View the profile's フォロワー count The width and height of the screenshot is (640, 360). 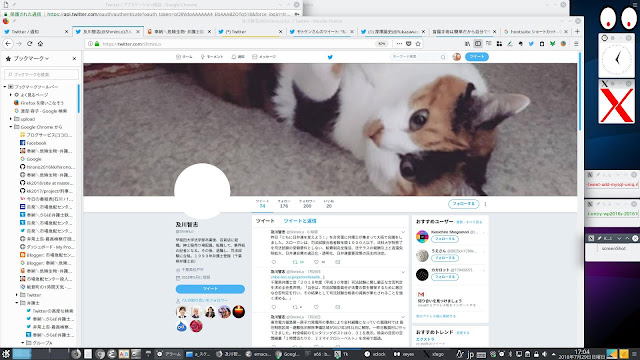[x=307, y=204]
